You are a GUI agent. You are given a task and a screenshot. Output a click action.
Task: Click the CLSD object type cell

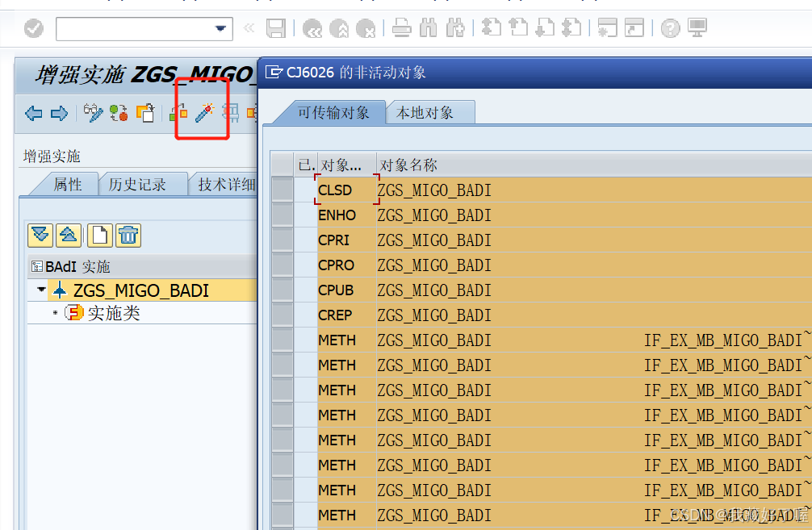[x=346, y=190]
